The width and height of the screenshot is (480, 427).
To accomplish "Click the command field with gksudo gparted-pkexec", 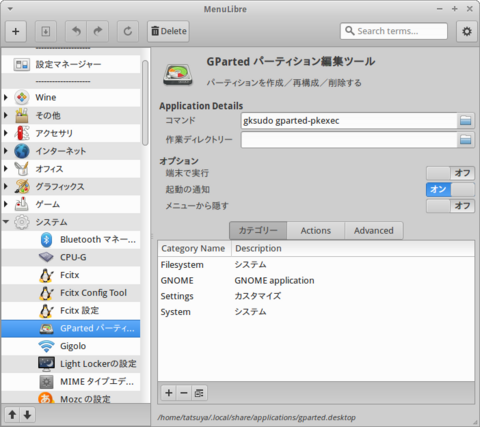I will (349, 121).
